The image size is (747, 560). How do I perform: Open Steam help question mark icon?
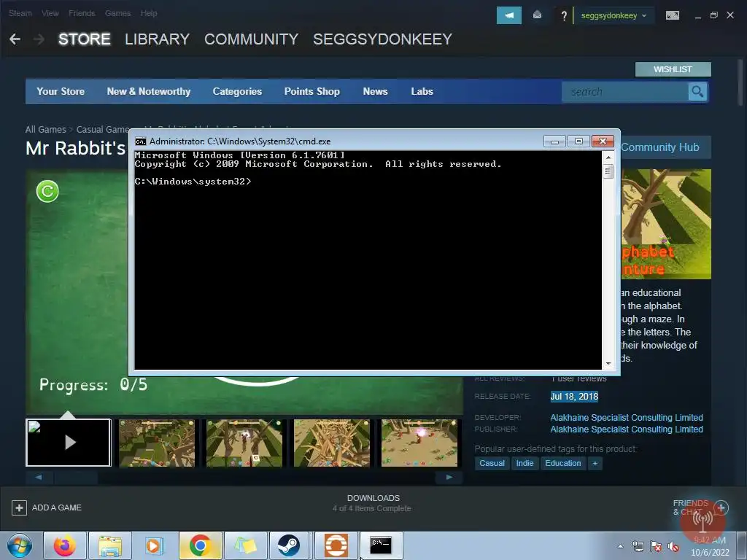point(564,16)
